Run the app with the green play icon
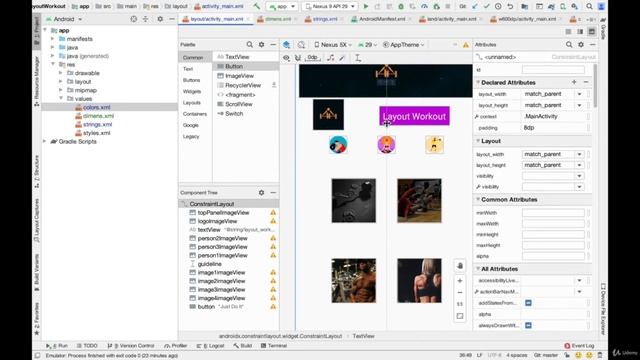This screenshot has width=640, height=360. click(x=366, y=7)
